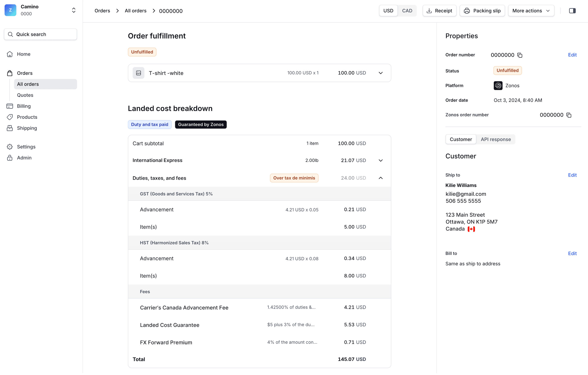Viewport: 588px width, 375px height.
Task: Click the copy icon next to Zonos order number
Action: coord(569,115)
